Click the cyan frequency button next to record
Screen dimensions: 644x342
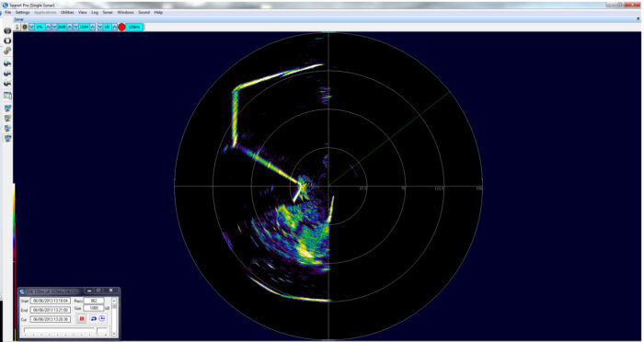134,27
